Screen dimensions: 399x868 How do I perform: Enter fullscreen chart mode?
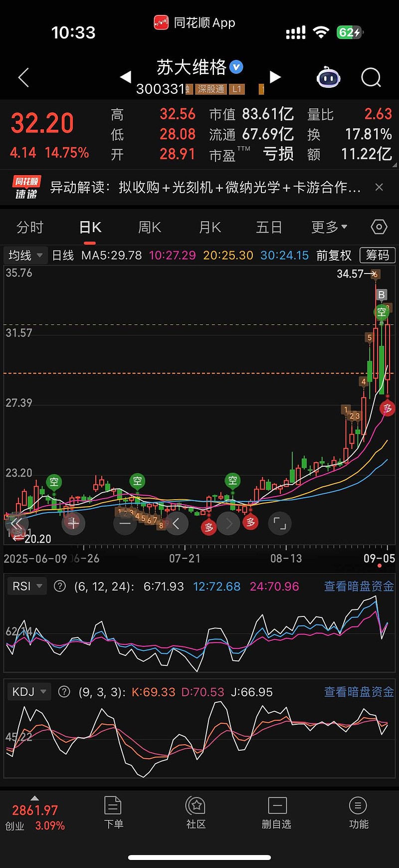(280, 524)
